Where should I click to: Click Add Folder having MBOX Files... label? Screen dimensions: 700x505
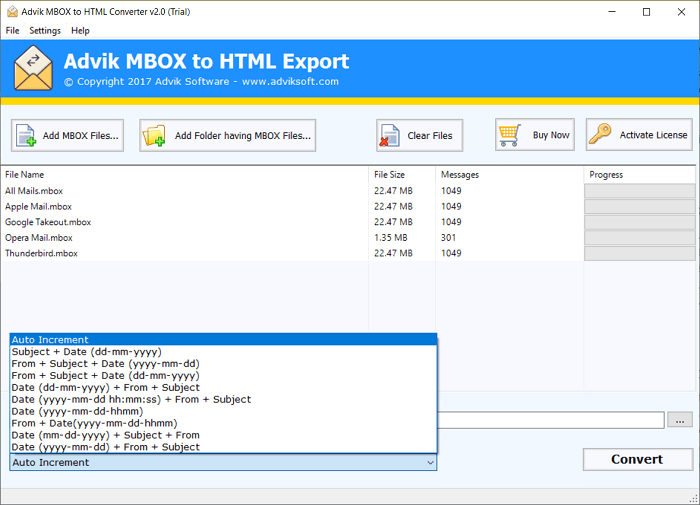(243, 135)
